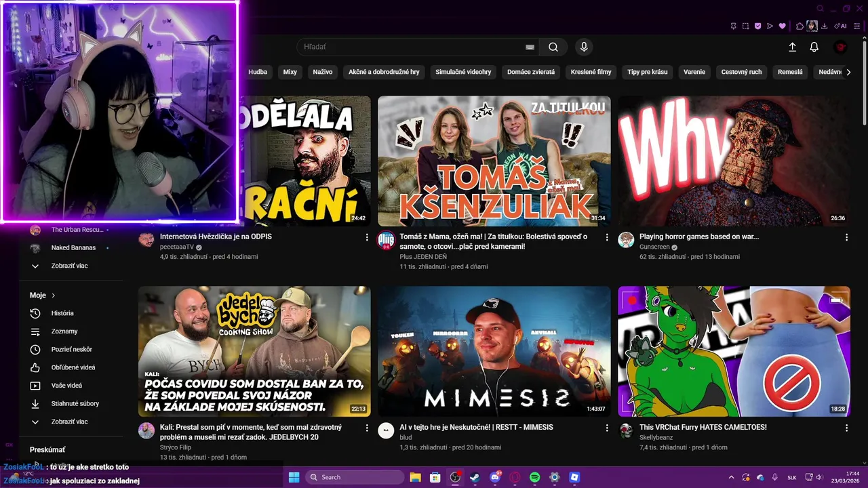Open Pozrieť neskôr in sidebar

[71, 349]
